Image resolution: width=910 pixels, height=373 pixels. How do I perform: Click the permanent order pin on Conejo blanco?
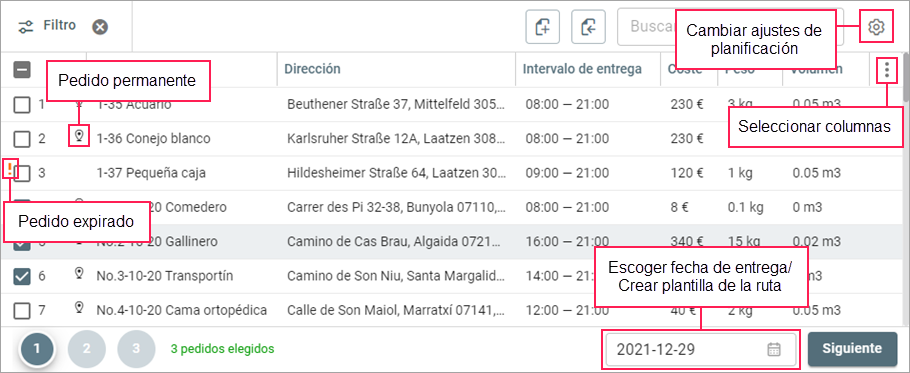tap(80, 136)
